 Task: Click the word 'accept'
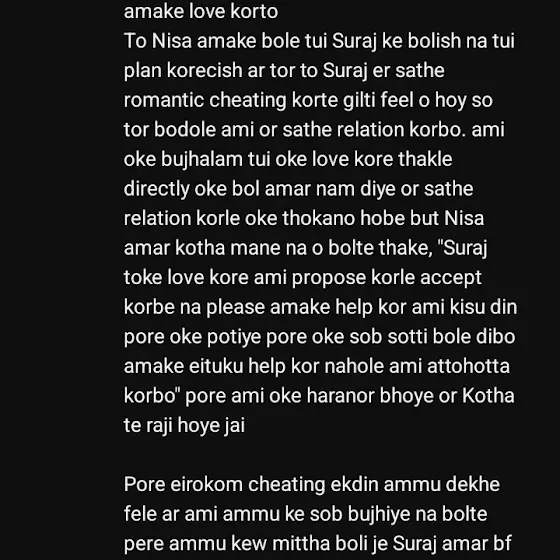[x=451, y=278]
